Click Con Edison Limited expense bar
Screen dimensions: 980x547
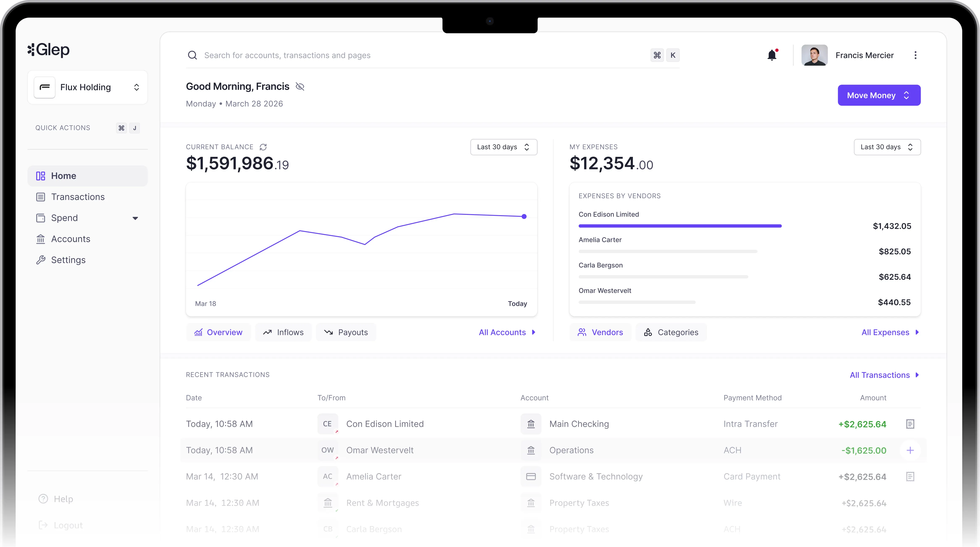point(680,226)
